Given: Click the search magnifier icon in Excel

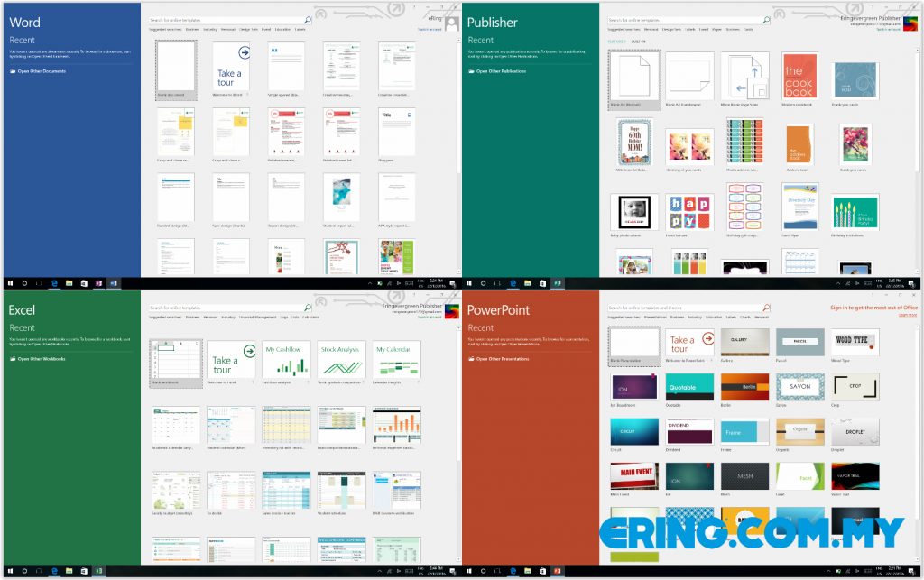Looking at the screenshot, I should tap(308, 308).
